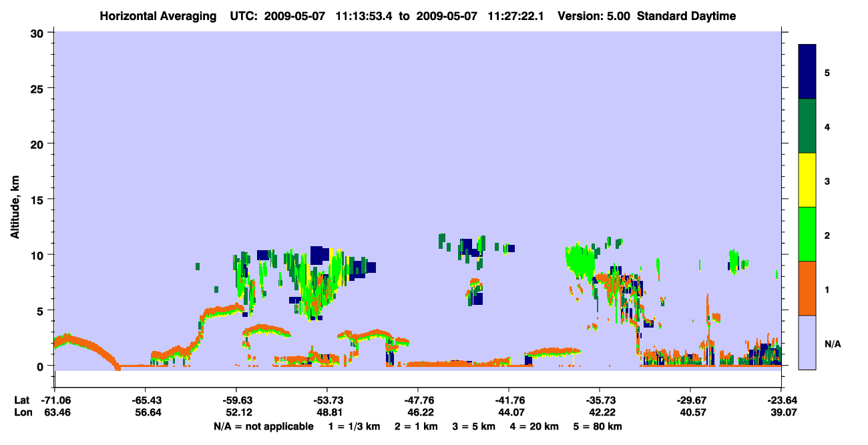The height and width of the screenshot is (445, 868).
Task: Click latitude value -59.63
Action: click(236, 400)
